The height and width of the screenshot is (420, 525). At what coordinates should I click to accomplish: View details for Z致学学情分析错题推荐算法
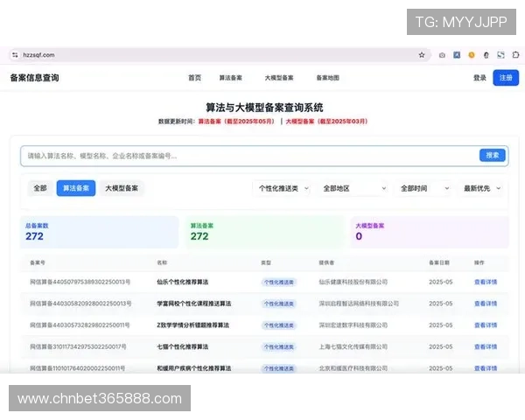click(486, 325)
